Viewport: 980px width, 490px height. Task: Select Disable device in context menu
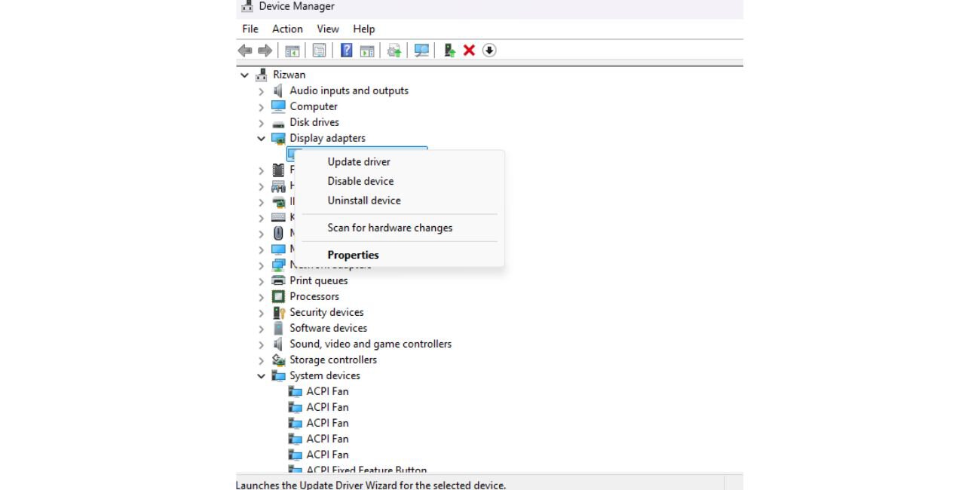360,181
